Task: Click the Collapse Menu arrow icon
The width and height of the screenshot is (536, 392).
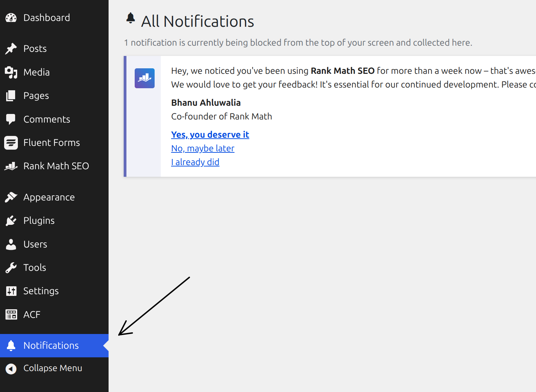Action: [x=11, y=369]
